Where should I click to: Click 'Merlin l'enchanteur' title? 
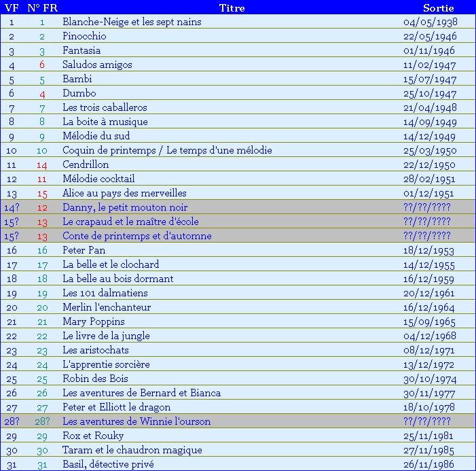point(107,307)
